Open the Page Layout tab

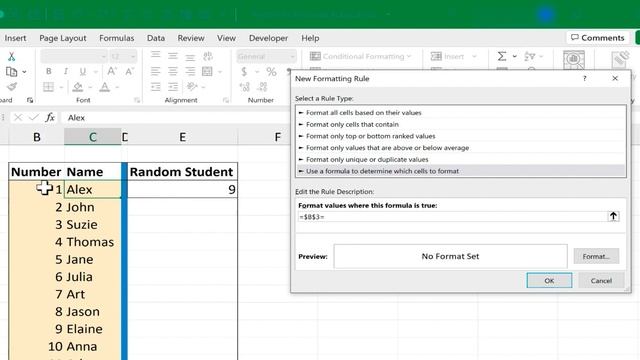[63, 38]
